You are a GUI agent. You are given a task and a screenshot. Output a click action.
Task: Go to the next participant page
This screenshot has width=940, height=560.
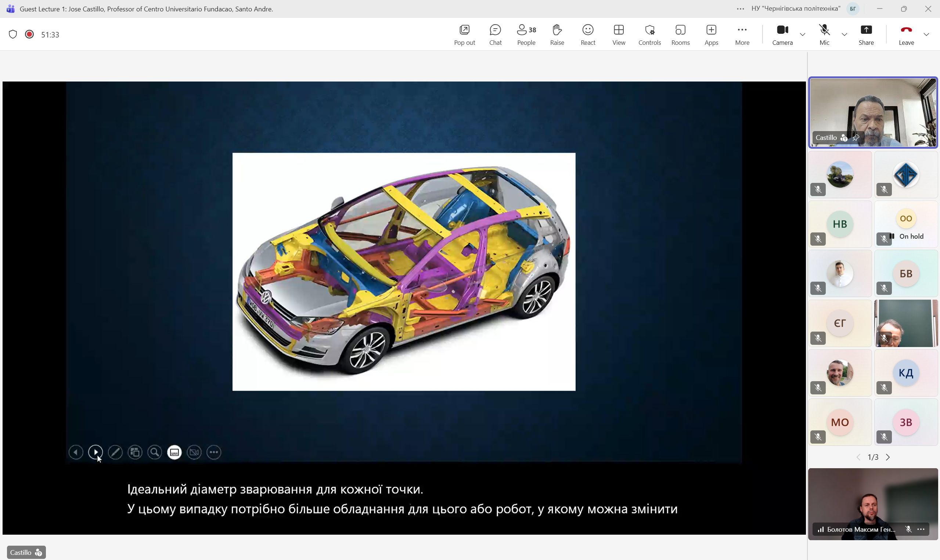pyautogui.click(x=887, y=457)
